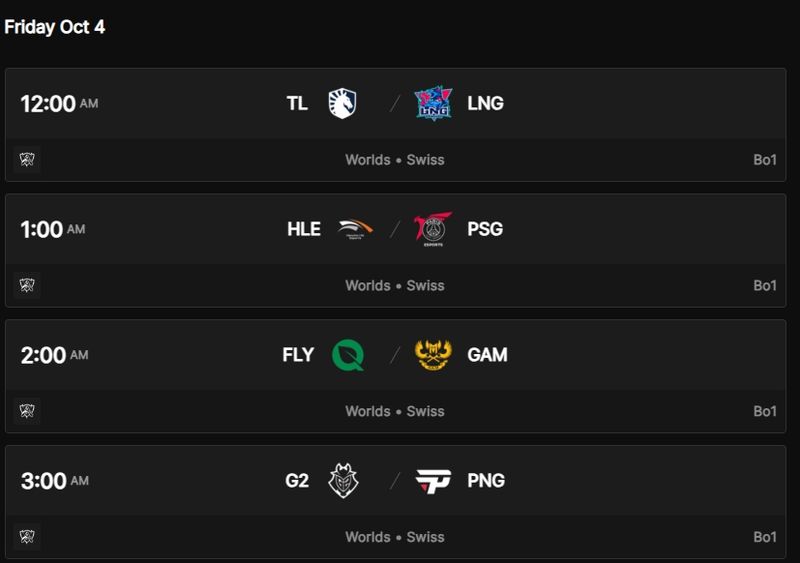Viewport: 800px width, 563px height.
Task: Click the Worlds icon under the 12:00 match
Action: (x=27, y=160)
